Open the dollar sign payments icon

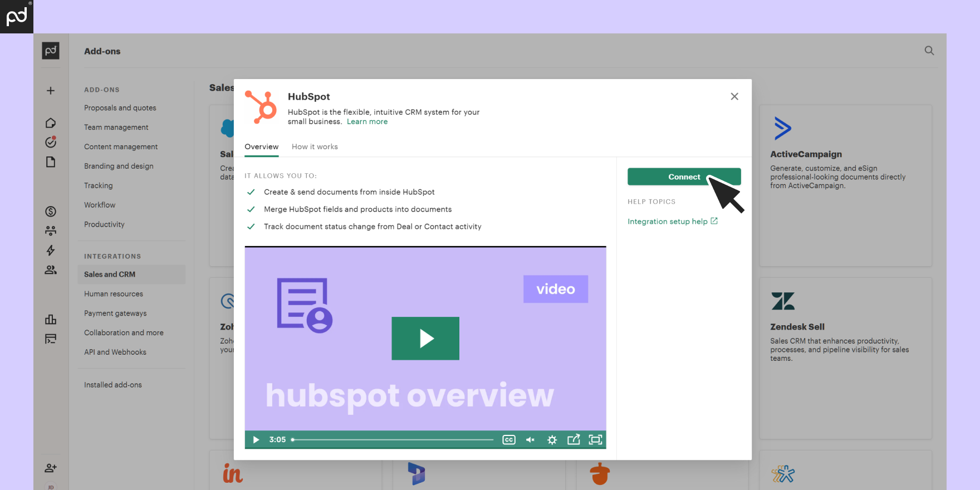pyautogui.click(x=51, y=212)
